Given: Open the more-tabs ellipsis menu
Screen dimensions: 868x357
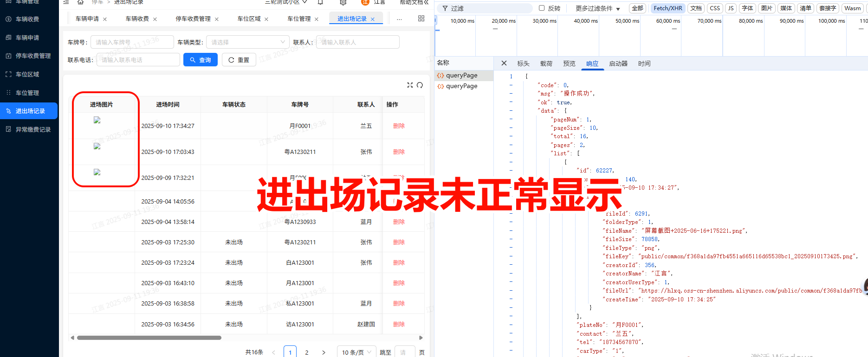Looking at the screenshot, I should point(399,19).
